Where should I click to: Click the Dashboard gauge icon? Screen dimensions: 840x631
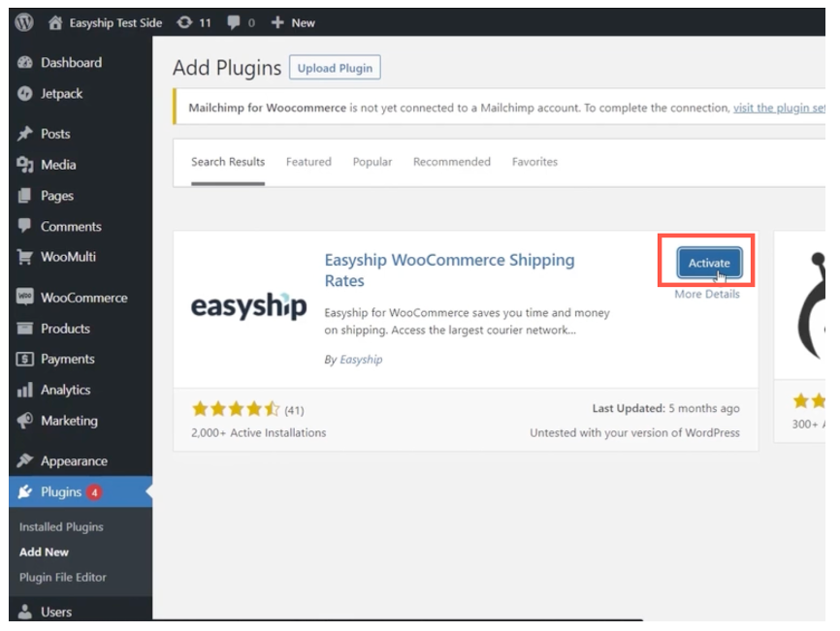pos(24,63)
